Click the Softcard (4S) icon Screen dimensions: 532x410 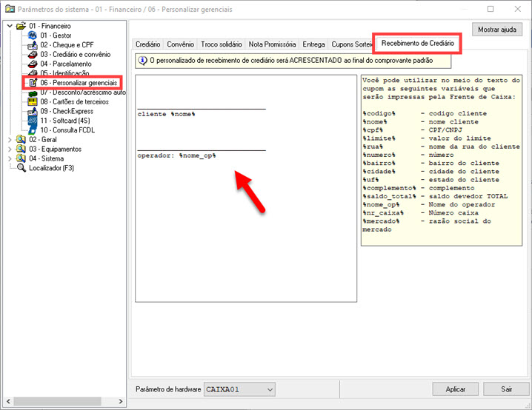pyautogui.click(x=33, y=121)
